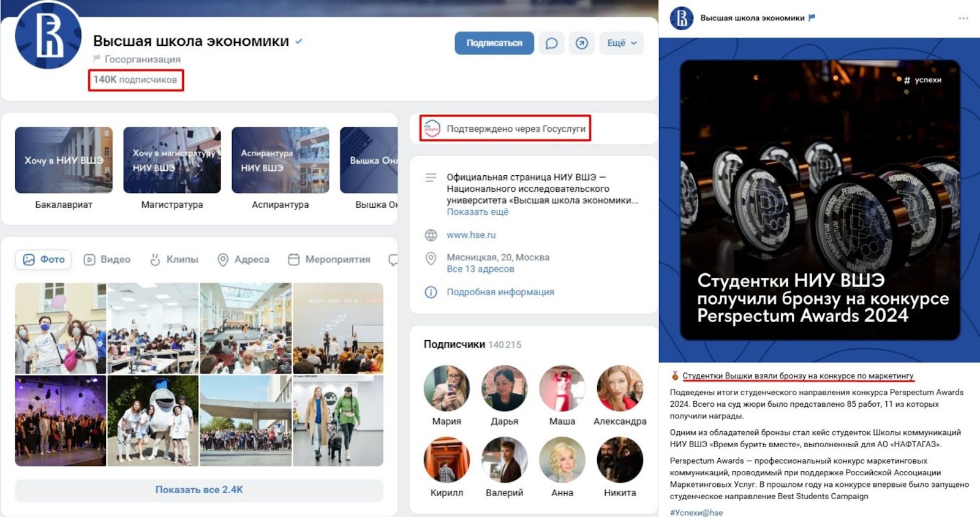The width and height of the screenshot is (980, 517).
Task: Click the HSE community logo avatar
Action: (x=48, y=36)
